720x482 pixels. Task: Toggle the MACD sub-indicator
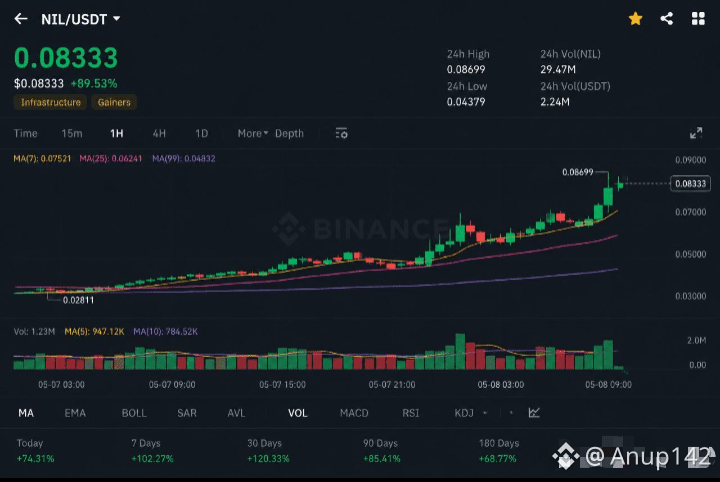[354, 413]
